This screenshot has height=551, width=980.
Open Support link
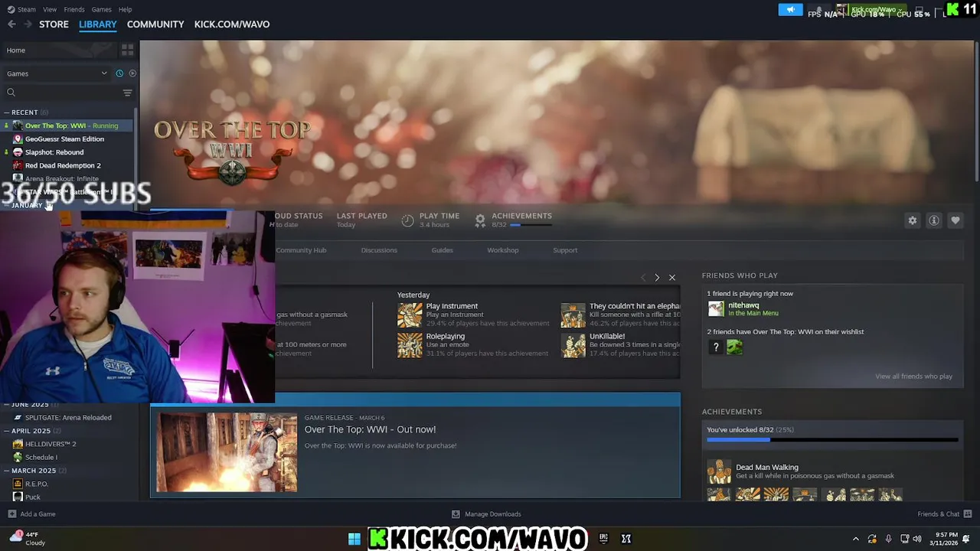click(x=565, y=250)
